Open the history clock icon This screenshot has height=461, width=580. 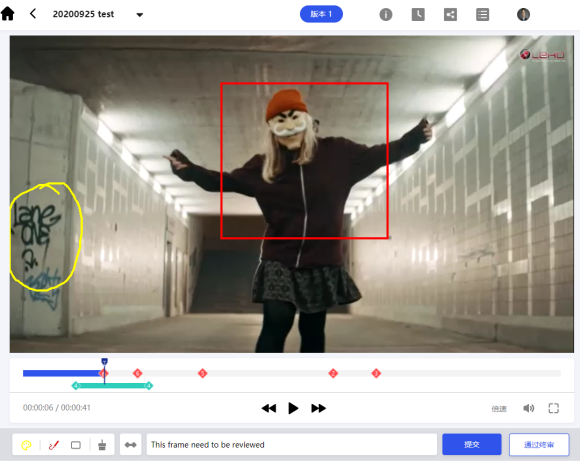pyautogui.click(x=418, y=14)
